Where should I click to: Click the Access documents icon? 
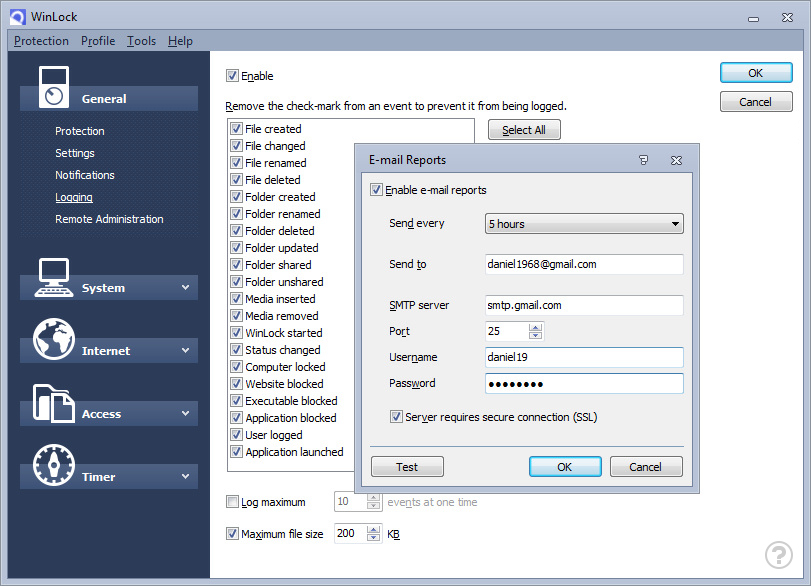[x=54, y=403]
